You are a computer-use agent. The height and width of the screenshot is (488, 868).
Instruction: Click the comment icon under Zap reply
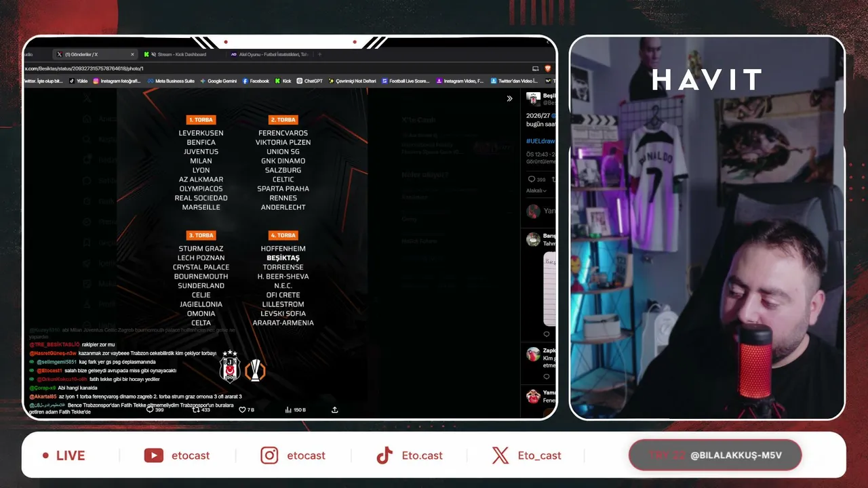(x=547, y=376)
